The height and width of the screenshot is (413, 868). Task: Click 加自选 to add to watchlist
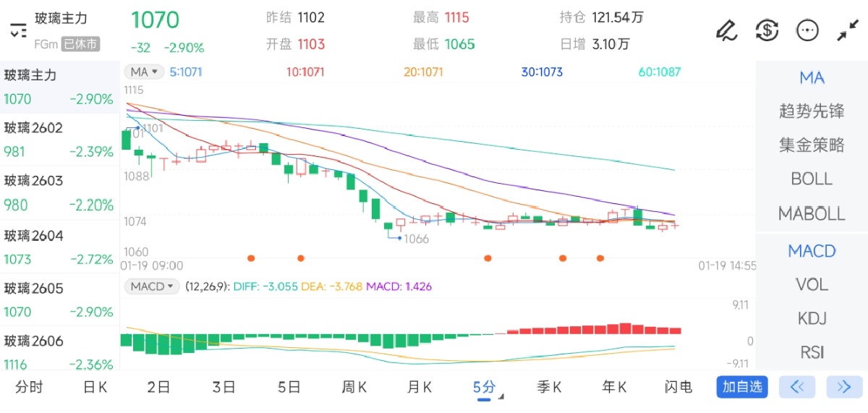pyautogui.click(x=741, y=387)
